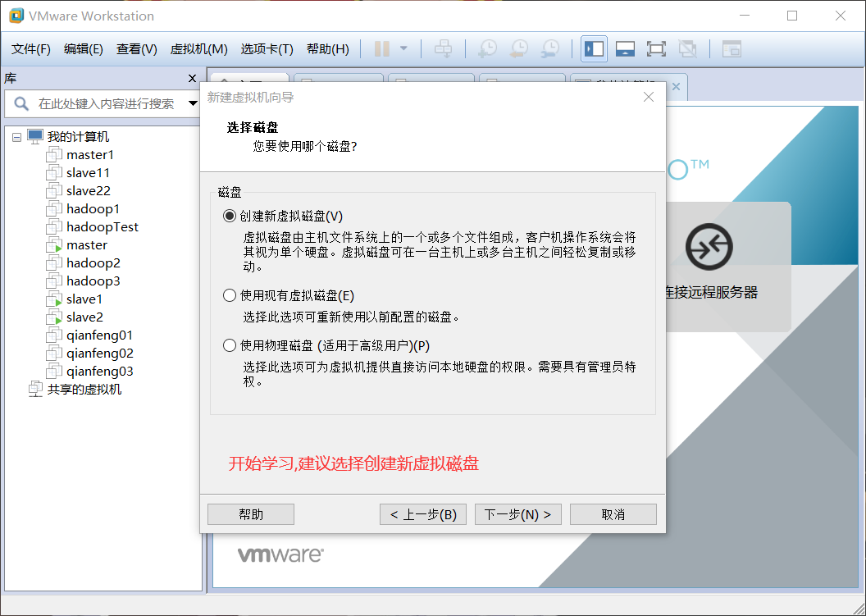Click the library search input field
866x616 pixels.
(106, 103)
